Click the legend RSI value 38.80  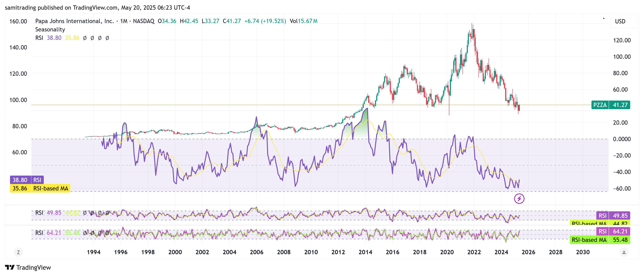point(54,38)
